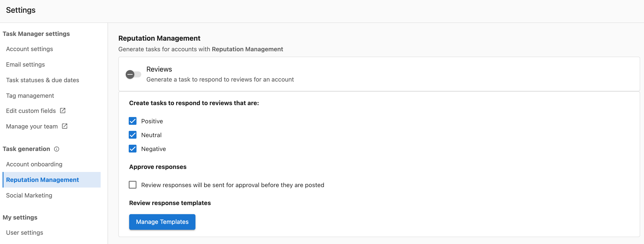Select Reputation Management sidebar item
This screenshot has width=644, height=244.
[x=51, y=180]
